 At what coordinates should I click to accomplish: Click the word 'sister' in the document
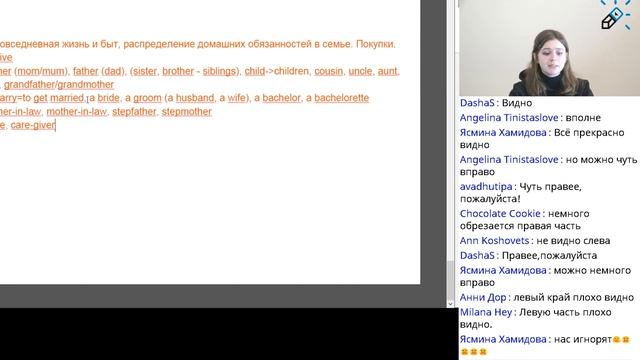(x=145, y=71)
